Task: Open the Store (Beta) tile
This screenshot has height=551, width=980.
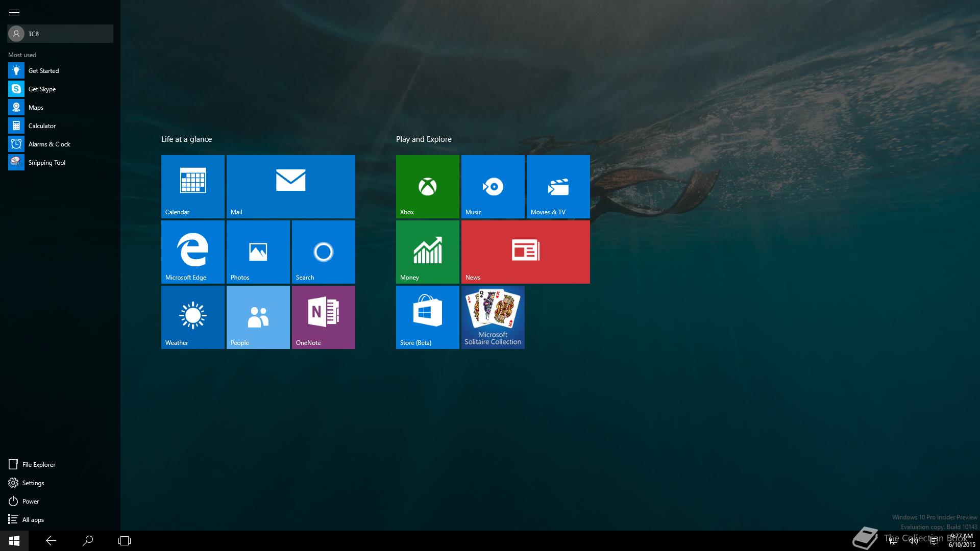Action: [428, 317]
